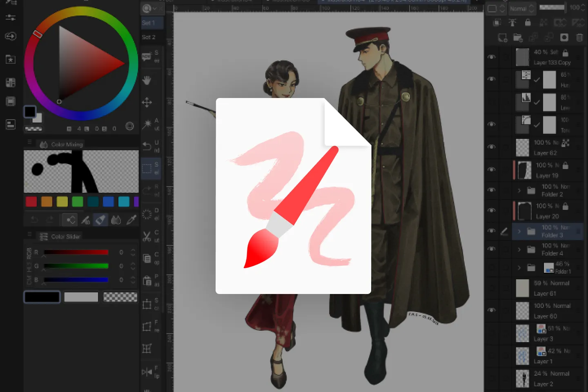Image resolution: width=588 pixels, height=392 pixels.
Task: Open the sliders settings icon in left sidebar
Action: pyautogui.click(x=11, y=17)
